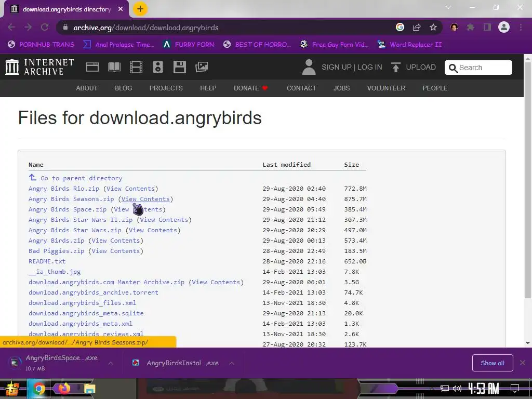
Task: Download Bad Piggies.zip
Action: 56,251
